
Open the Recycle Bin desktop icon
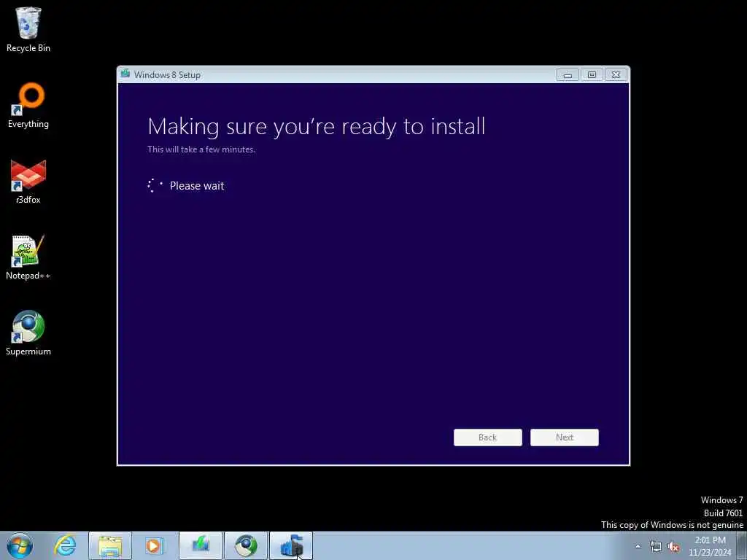28,29
